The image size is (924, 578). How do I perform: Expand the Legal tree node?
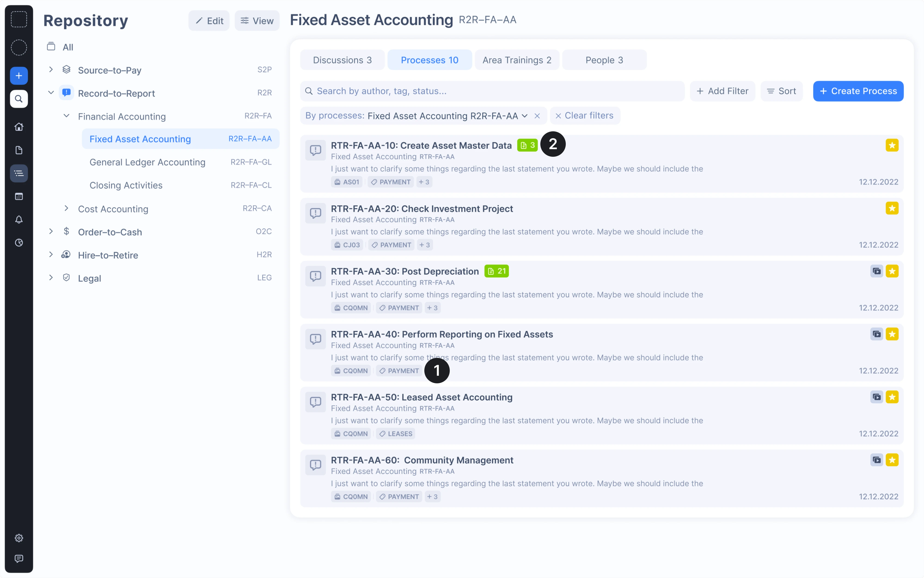tap(51, 278)
